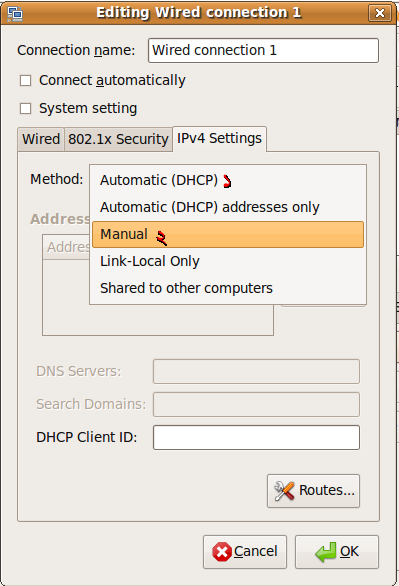Open the Routes dialog

(x=313, y=491)
